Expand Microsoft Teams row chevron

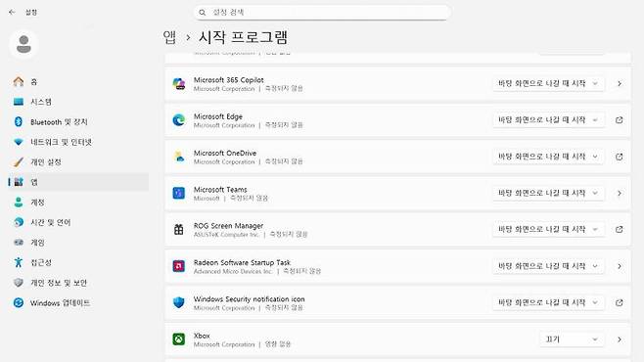pos(620,193)
